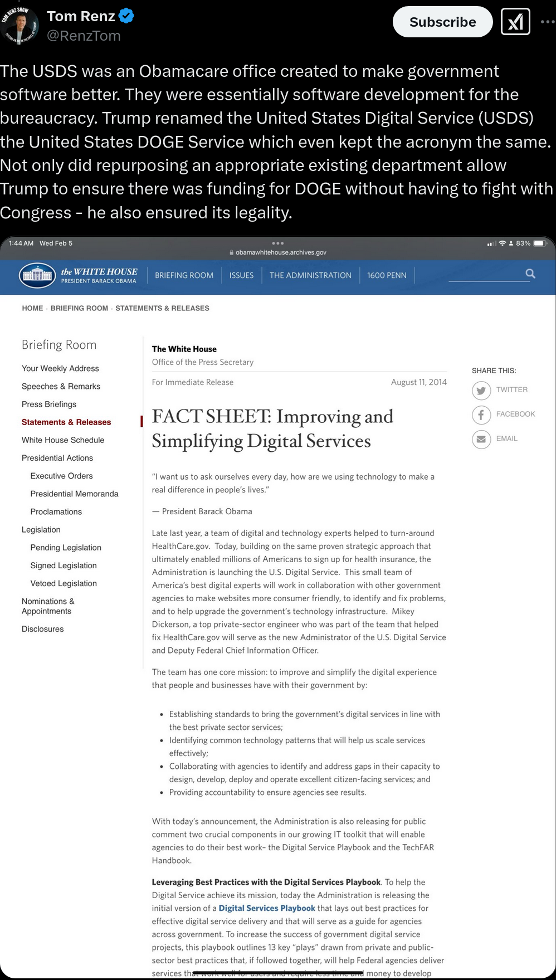
Task: Open THE ADMINISTRATION nav menu
Action: [x=310, y=275]
